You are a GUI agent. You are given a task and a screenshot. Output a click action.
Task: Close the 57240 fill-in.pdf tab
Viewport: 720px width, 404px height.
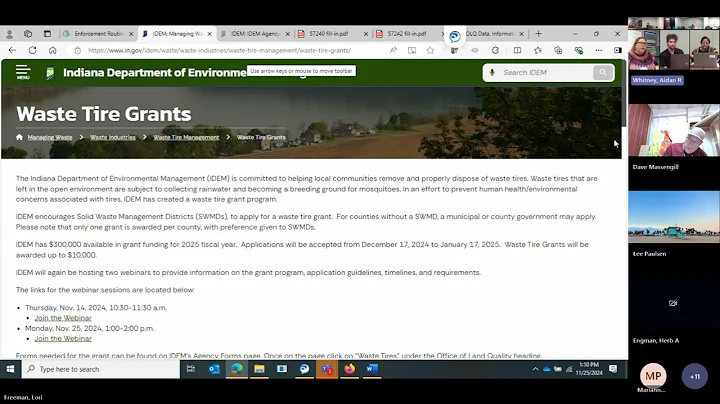click(x=366, y=34)
